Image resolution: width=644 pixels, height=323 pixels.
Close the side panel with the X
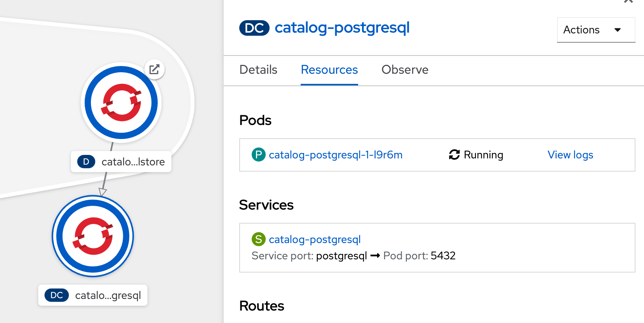tap(628, 1)
